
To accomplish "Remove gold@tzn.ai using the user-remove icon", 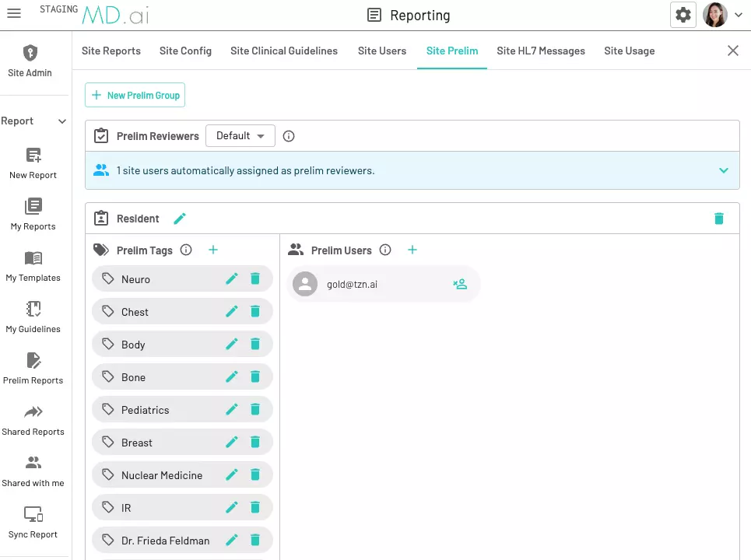I will [460, 284].
